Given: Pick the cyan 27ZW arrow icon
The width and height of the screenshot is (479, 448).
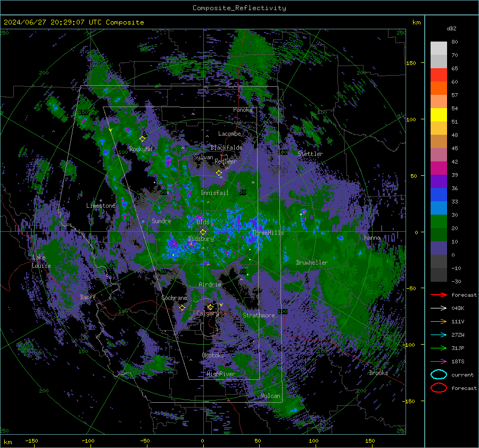Looking at the screenshot, I should click(439, 335).
